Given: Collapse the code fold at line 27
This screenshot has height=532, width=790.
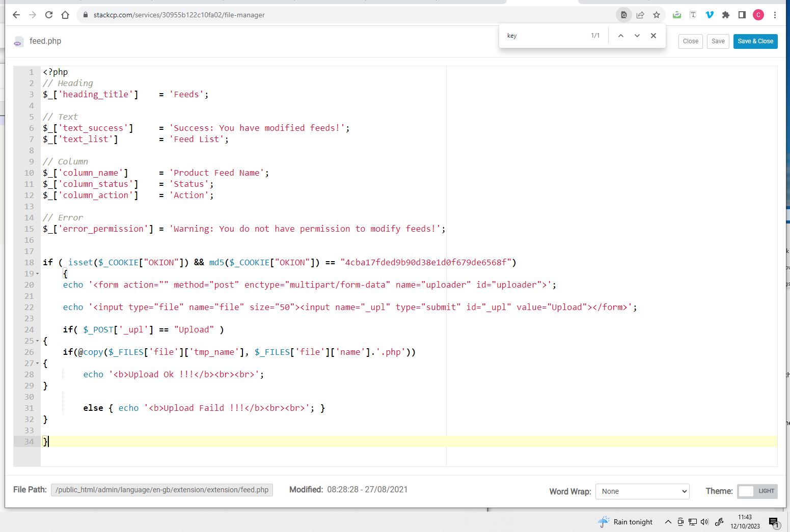Looking at the screenshot, I should tap(37, 363).
